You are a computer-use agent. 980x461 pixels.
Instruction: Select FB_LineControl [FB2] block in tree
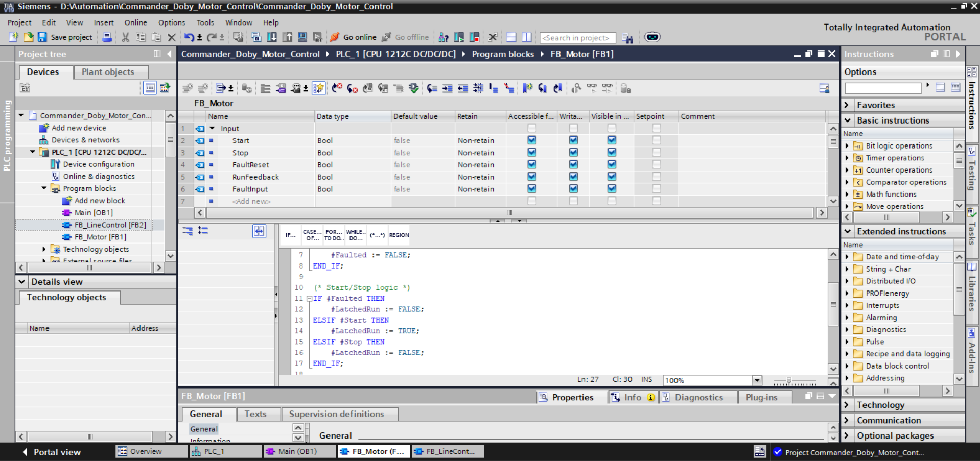click(110, 225)
